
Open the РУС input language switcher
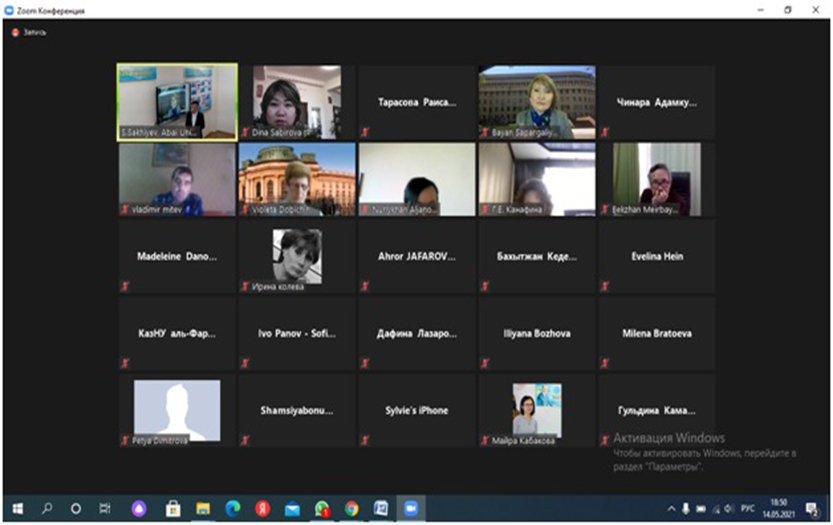pos(747,508)
